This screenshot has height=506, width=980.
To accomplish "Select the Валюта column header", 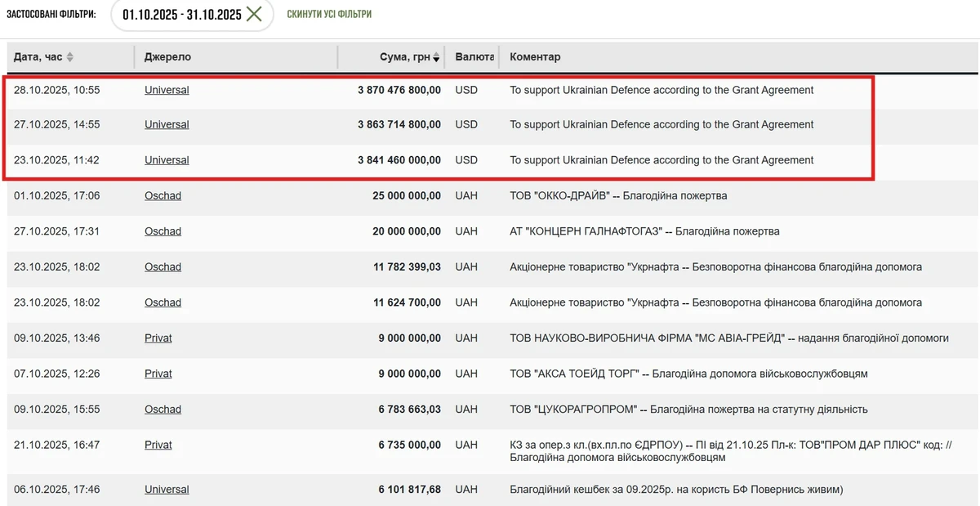I will [x=476, y=56].
